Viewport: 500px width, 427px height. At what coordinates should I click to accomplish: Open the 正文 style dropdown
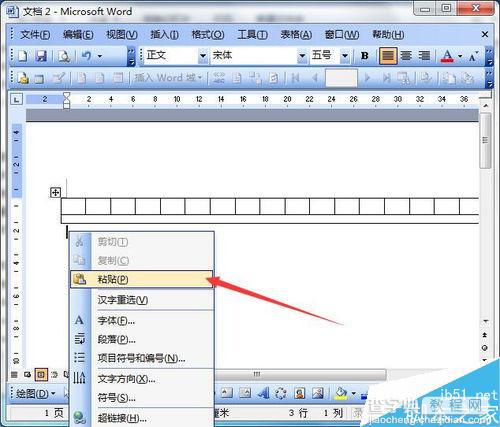202,56
